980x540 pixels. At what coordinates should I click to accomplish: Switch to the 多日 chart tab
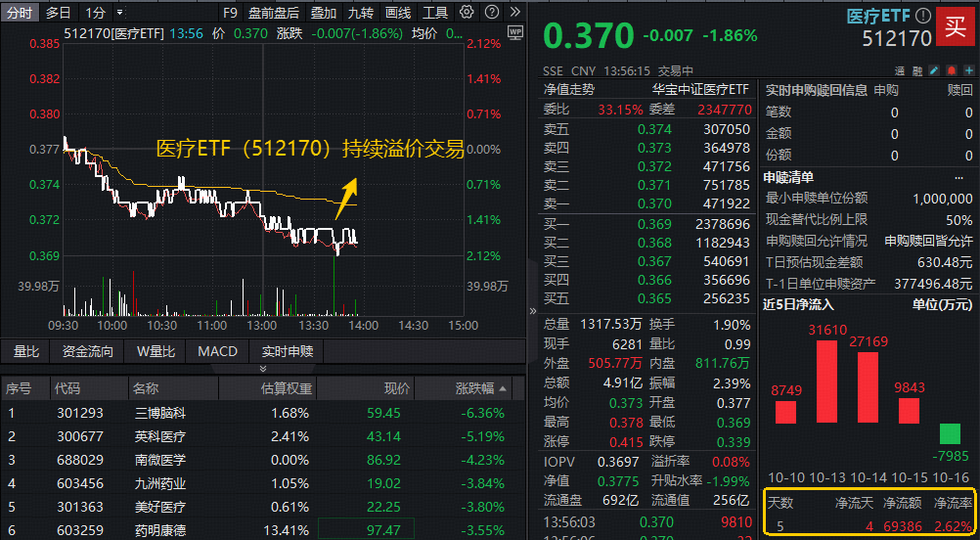[58, 13]
